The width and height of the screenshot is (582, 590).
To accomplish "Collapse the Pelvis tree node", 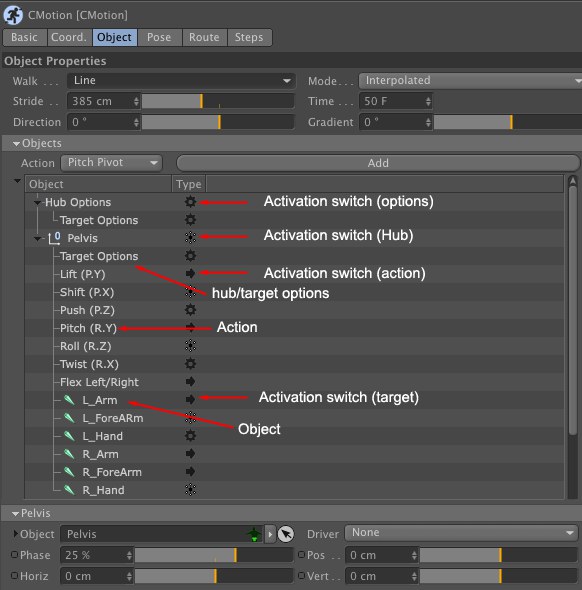I will (x=37, y=239).
